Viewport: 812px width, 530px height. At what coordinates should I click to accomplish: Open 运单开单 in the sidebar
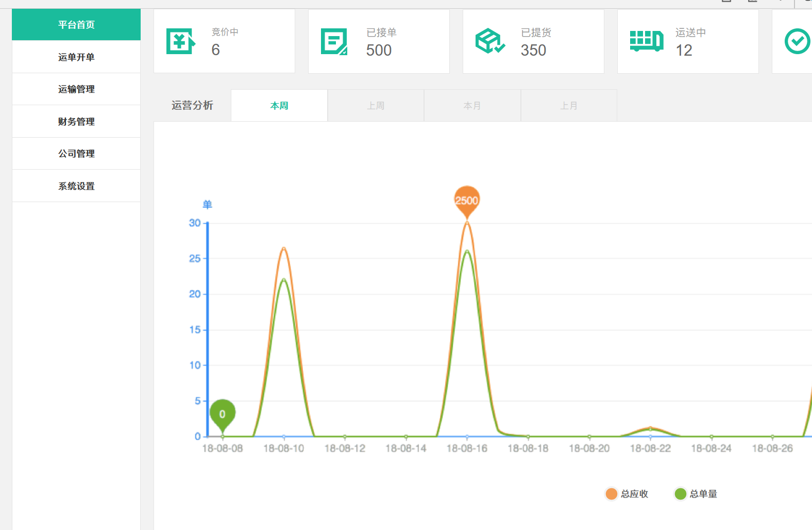(x=76, y=57)
